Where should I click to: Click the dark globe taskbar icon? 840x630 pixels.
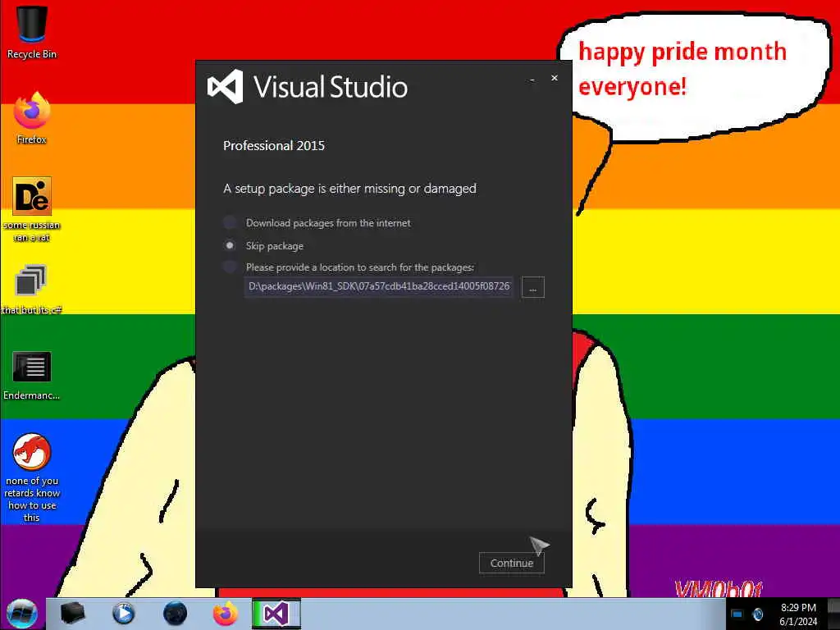[x=175, y=614]
